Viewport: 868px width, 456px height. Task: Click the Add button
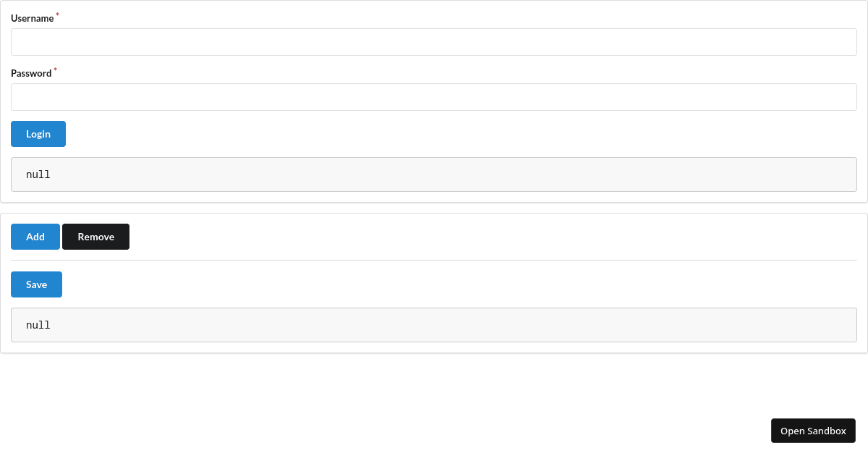35,237
